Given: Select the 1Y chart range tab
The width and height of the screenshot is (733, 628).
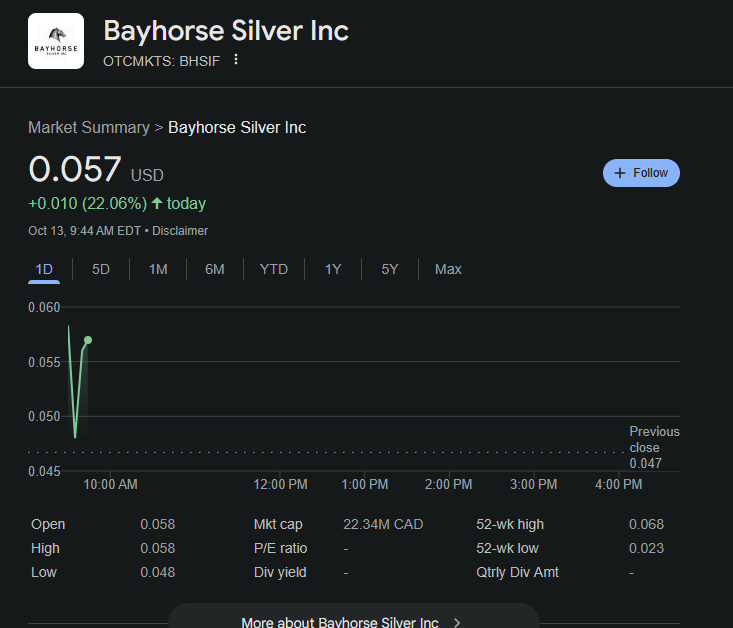Looking at the screenshot, I should pos(333,270).
